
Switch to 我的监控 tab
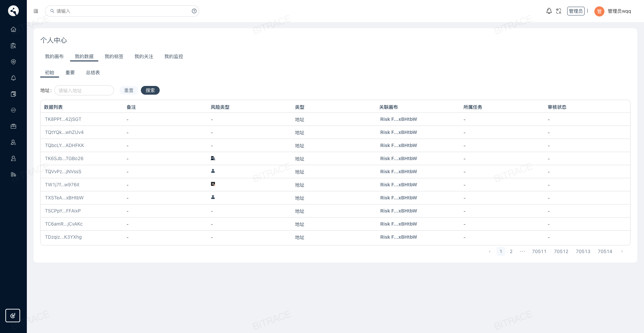(174, 56)
